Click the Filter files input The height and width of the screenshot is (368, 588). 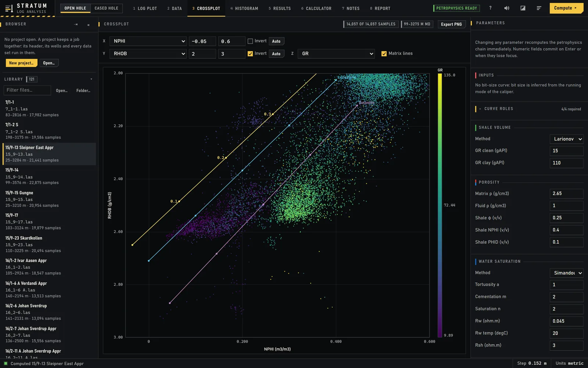[27, 90]
